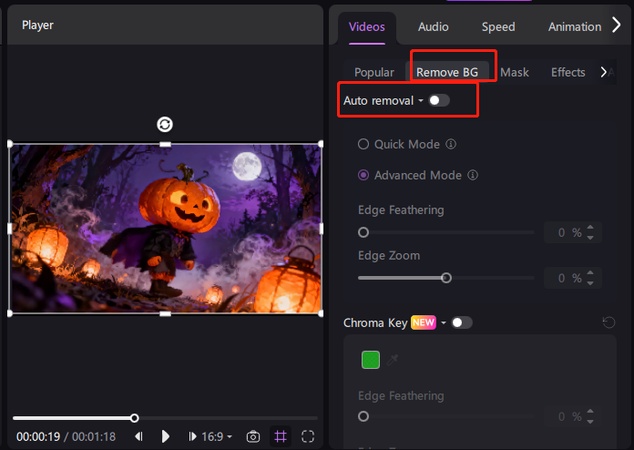Click the green chroma key color swatch

(370, 359)
